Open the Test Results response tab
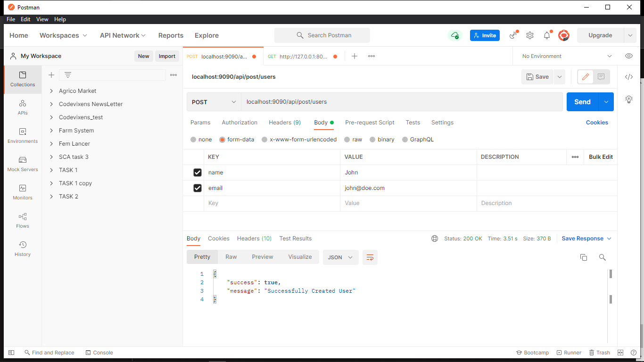Viewport: 644px width, 362px height. (x=295, y=239)
